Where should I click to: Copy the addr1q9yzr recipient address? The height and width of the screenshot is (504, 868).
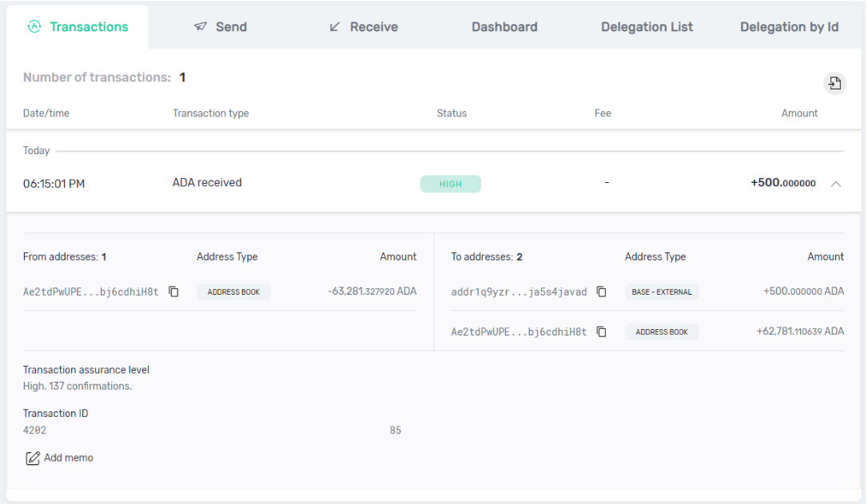(602, 292)
